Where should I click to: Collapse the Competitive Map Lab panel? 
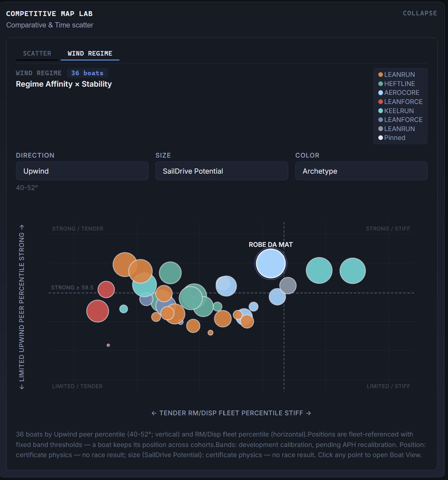coord(420,13)
